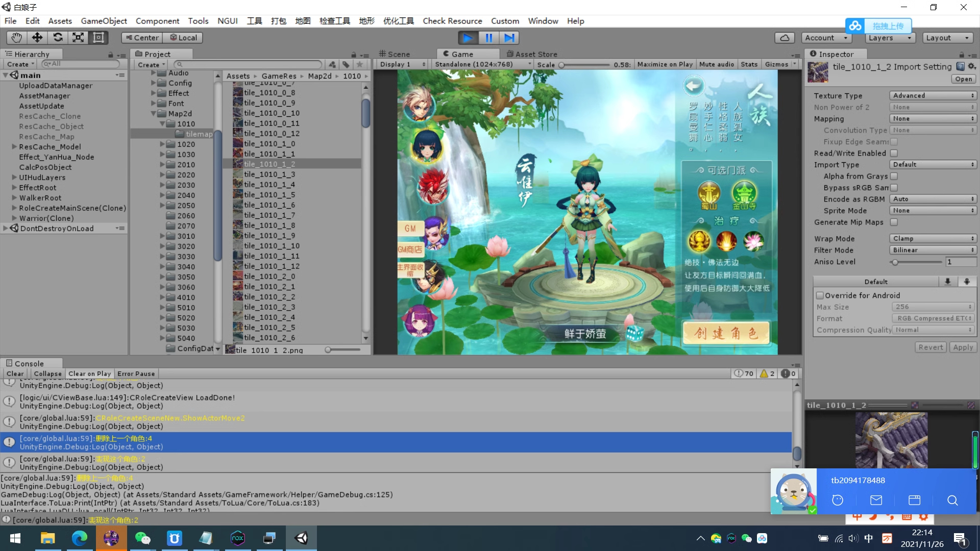Expand the 1020 folder in Project

162,144
